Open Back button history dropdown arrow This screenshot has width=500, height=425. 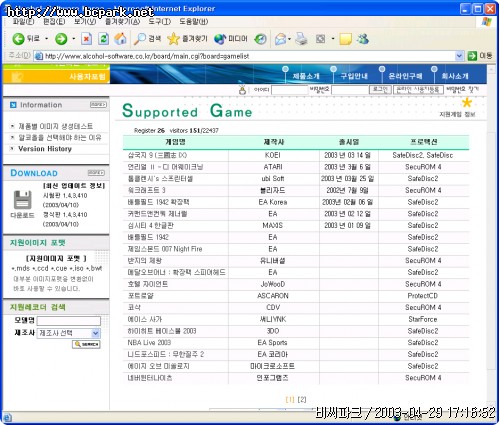point(46,39)
